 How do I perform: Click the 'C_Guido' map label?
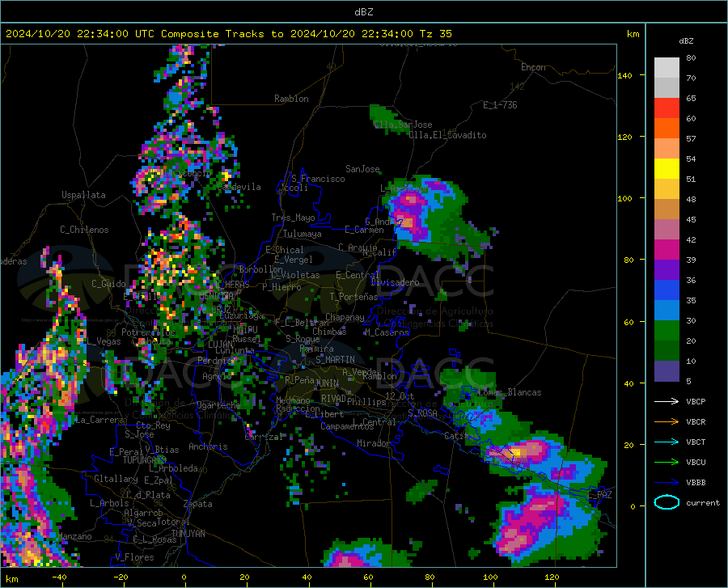[x=108, y=284]
